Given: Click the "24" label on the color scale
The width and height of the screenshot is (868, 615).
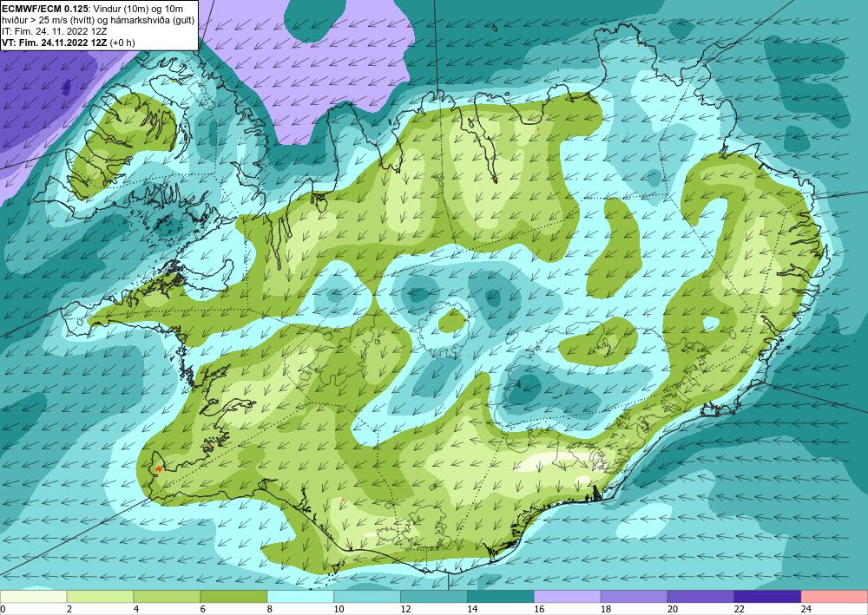Looking at the screenshot, I should (x=806, y=610).
